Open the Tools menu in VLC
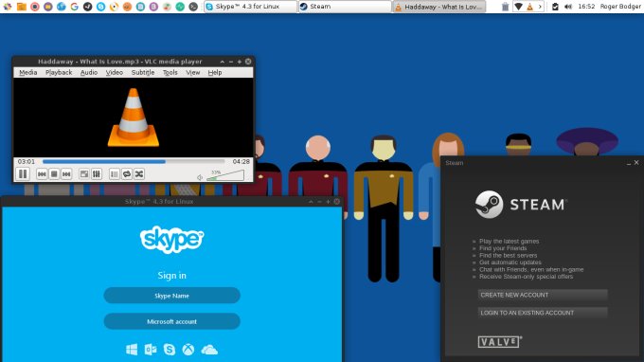644x362 pixels. (170, 72)
